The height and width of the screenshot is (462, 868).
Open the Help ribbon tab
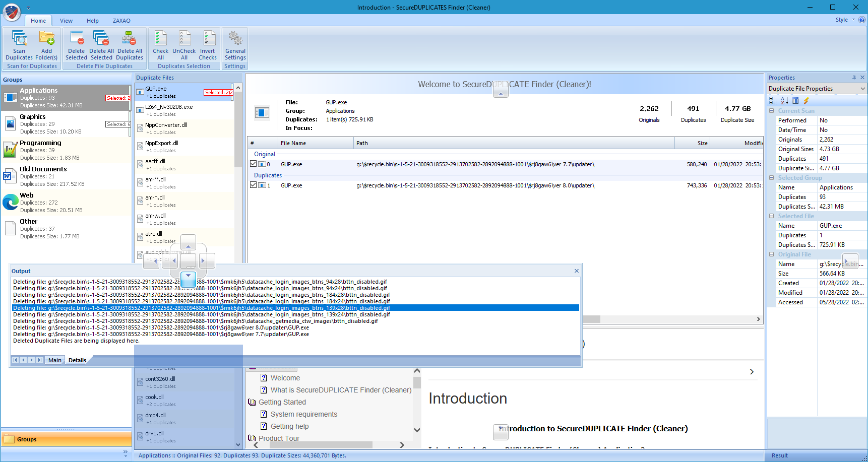click(x=93, y=21)
